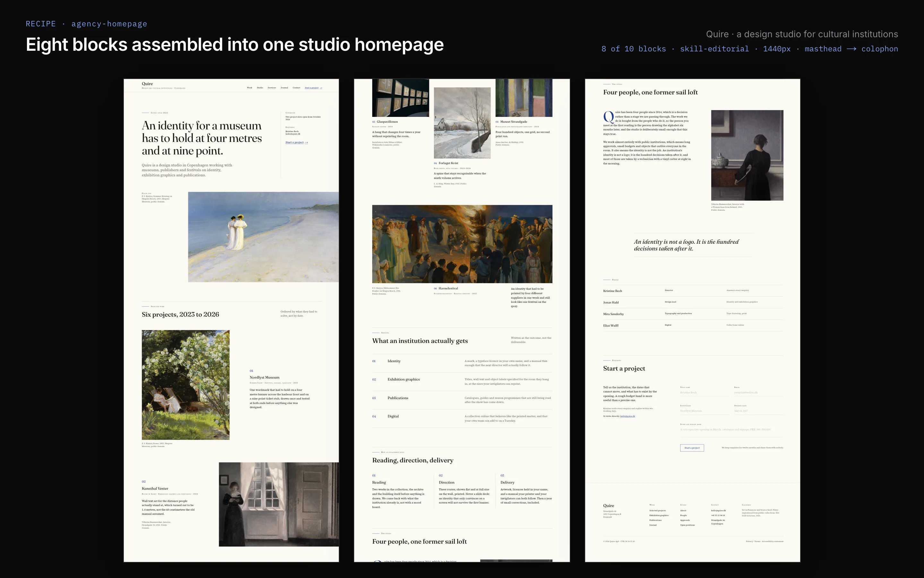This screenshot has width=924, height=578.
Task: Click the beach painting of two women in white
Action: point(263,237)
